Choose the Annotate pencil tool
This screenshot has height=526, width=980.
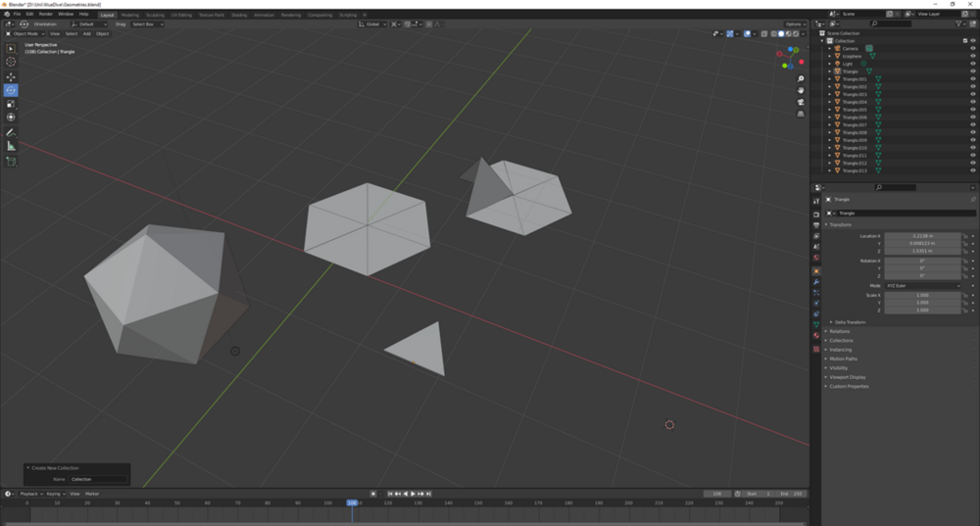[x=11, y=131]
